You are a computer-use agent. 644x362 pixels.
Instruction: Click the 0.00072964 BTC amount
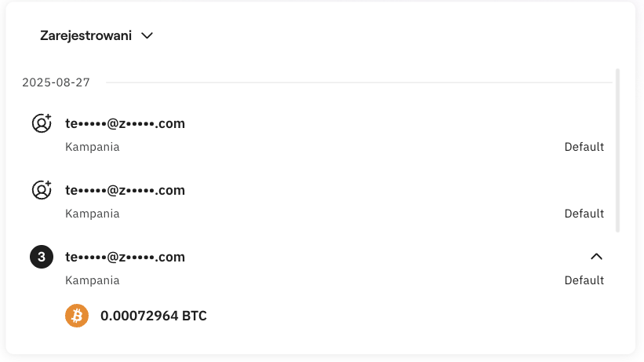(154, 316)
